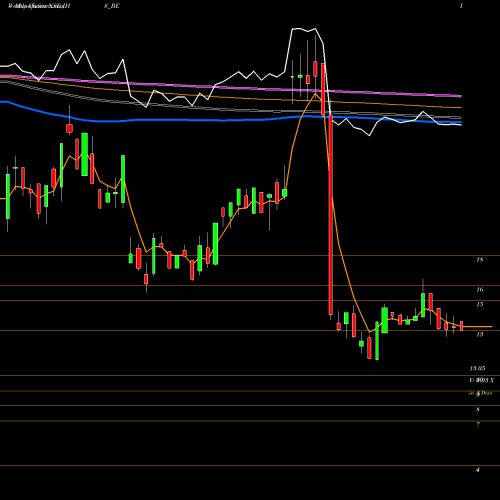This screenshot has height=500, width=500.
Task: Click the 18 price axis label
Action: 480,260
